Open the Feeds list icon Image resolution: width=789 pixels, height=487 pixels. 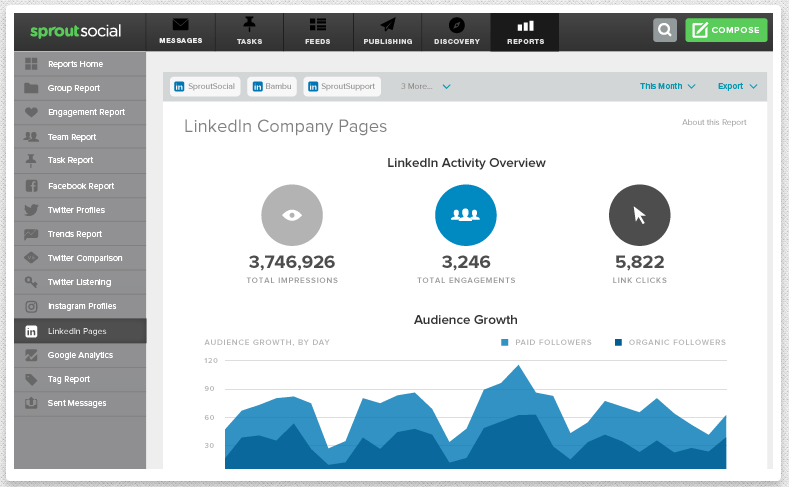click(x=318, y=24)
